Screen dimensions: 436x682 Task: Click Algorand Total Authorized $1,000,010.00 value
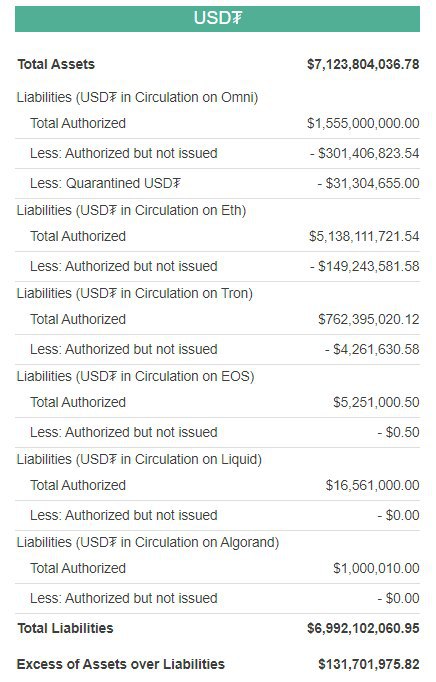point(376,568)
